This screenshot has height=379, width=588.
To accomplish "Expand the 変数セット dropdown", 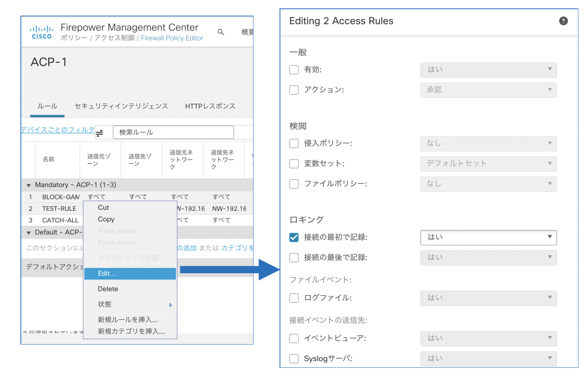I will [x=488, y=163].
